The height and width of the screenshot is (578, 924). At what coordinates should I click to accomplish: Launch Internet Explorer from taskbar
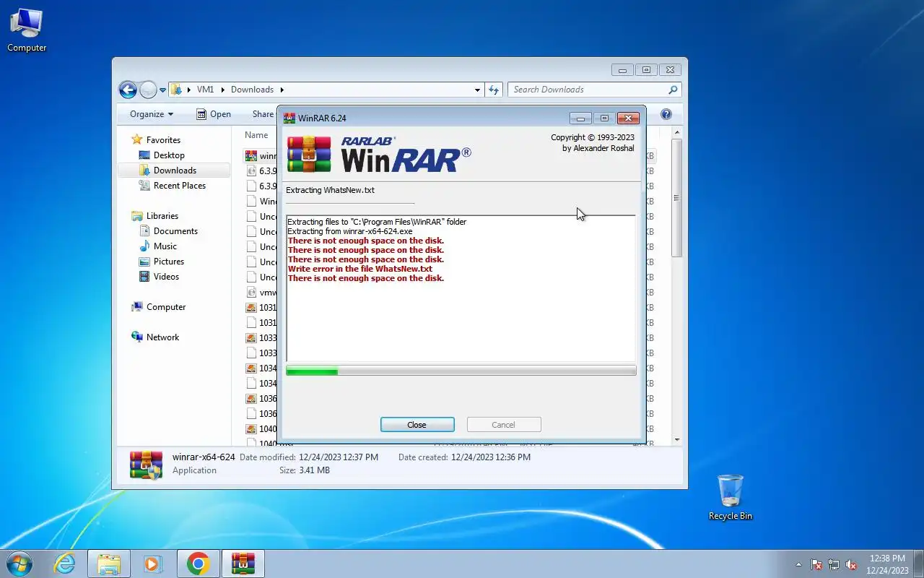click(x=65, y=564)
